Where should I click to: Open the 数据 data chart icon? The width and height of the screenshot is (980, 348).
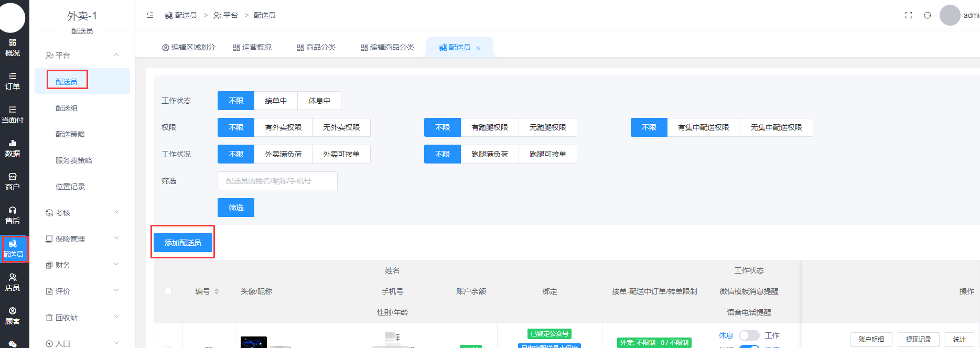pos(13,148)
